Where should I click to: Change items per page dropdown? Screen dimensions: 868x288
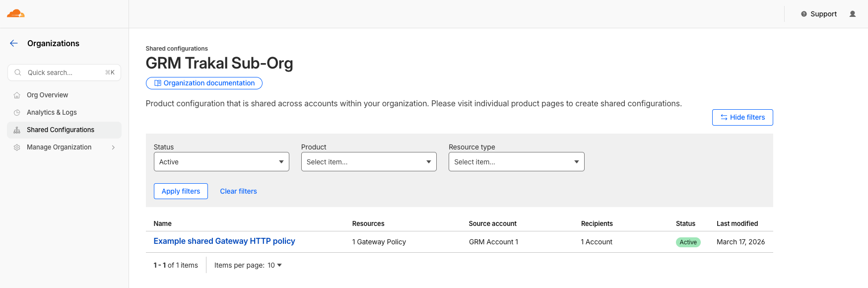pyautogui.click(x=274, y=265)
